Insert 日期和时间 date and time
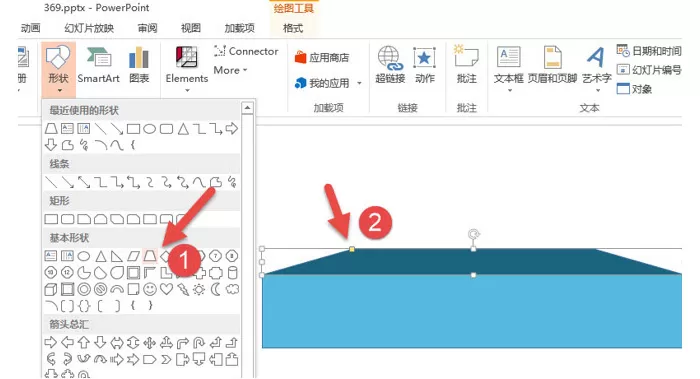 point(649,51)
